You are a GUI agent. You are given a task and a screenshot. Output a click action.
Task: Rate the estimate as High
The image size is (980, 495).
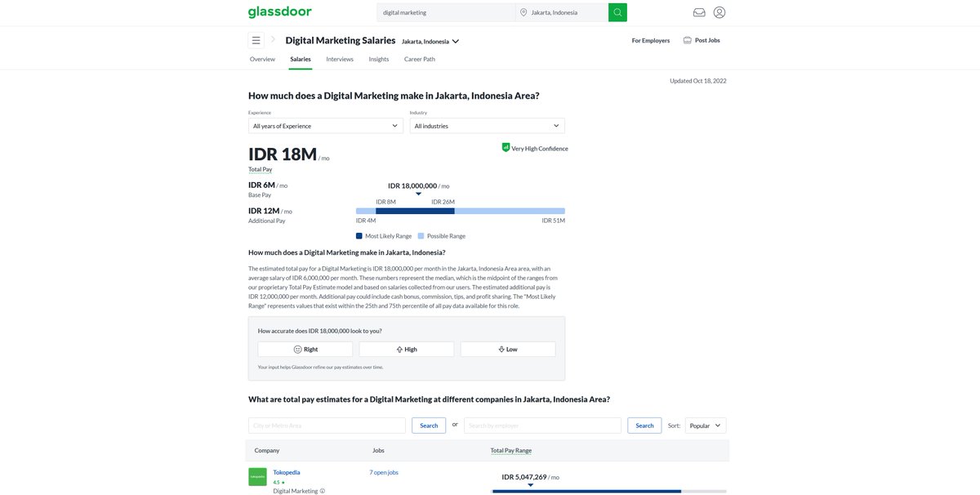coord(407,349)
